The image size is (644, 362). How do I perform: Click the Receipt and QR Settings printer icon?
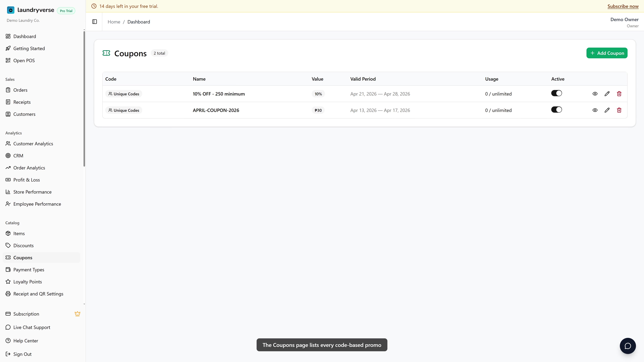click(8, 294)
